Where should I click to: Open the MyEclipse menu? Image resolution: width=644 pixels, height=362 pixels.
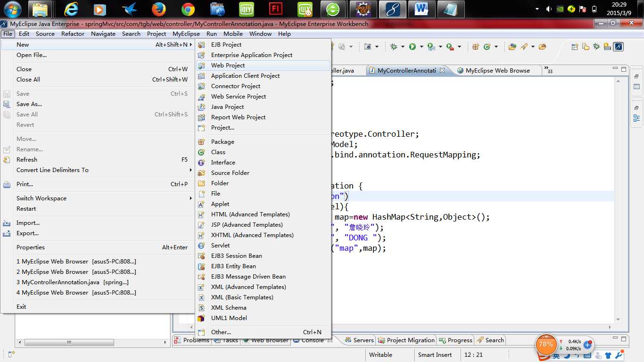[x=186, y=34]
